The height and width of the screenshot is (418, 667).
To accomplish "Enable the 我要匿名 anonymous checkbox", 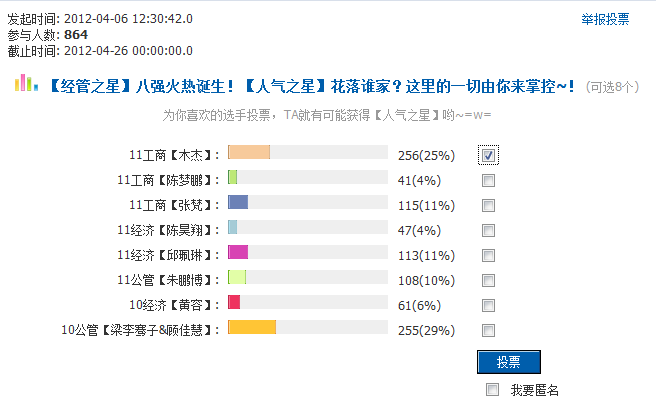I will click(492, 390).
